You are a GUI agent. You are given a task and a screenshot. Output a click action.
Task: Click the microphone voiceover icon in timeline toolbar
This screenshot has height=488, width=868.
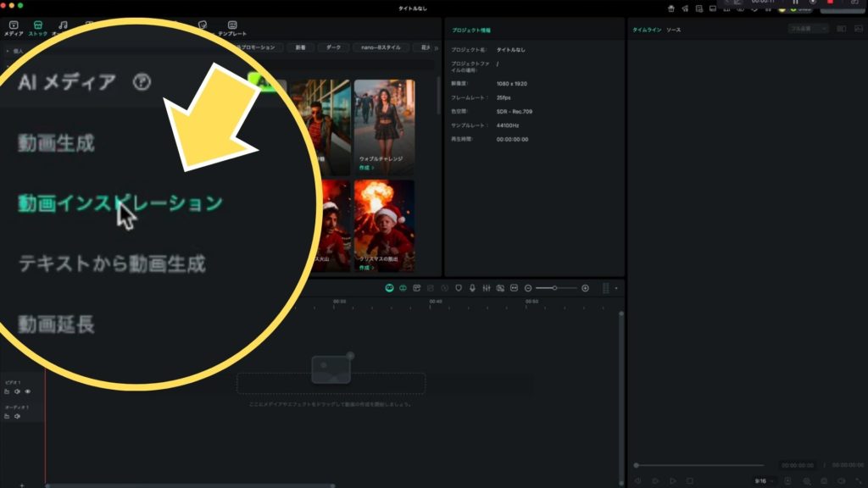click(x=472, y=288)
